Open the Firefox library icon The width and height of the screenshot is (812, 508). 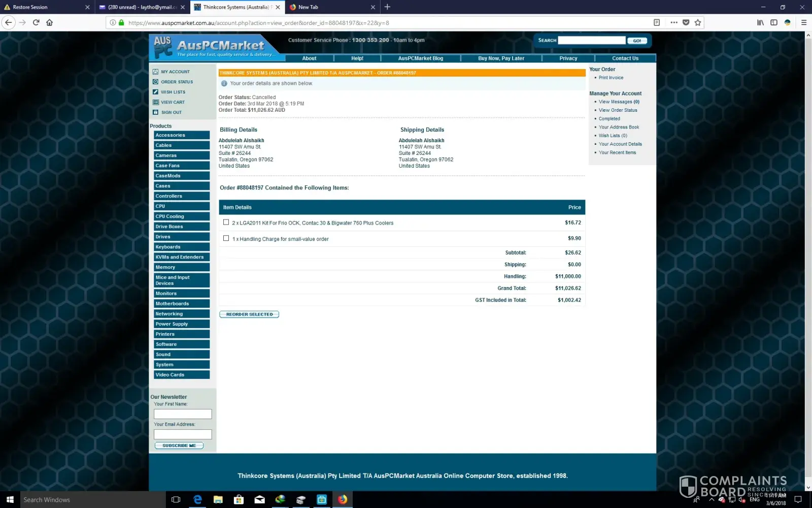click(x=760, y=22)
